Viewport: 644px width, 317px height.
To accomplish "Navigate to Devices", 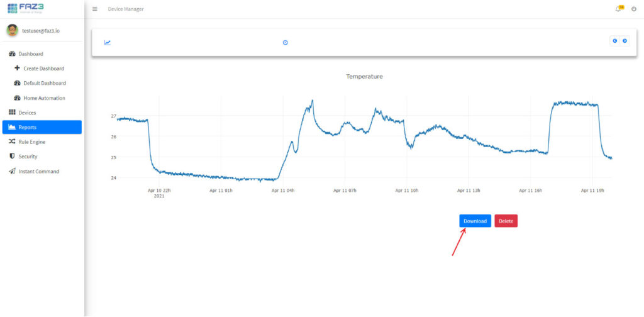I will coord(27,113).
